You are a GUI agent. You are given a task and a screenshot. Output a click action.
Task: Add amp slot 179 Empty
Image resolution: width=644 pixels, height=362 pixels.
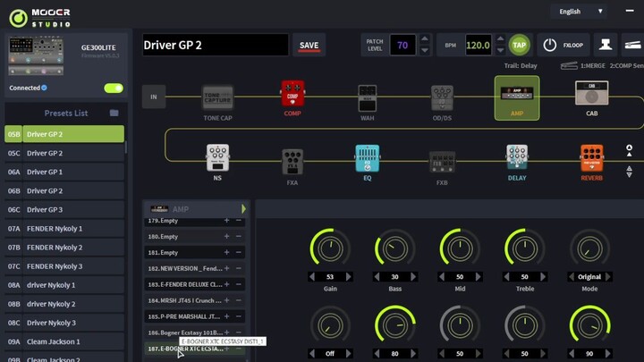pos(226,221)
